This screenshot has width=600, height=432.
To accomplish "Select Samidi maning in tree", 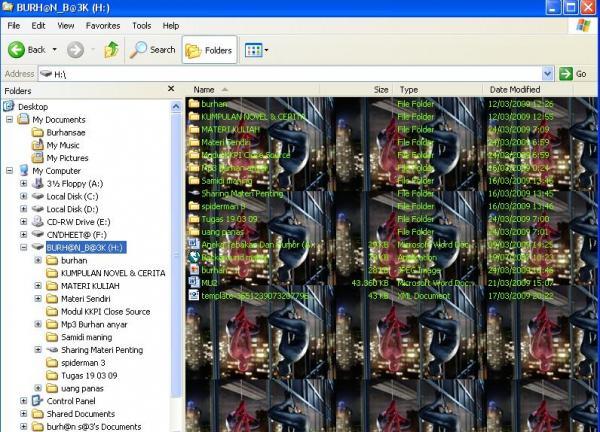I will (86, 337).
